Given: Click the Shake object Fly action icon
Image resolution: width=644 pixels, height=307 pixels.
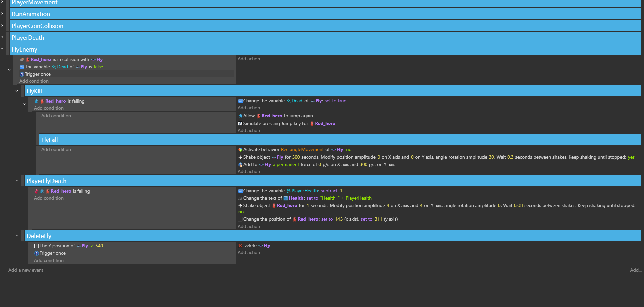Looking at the screenshot, I should point(240,157).
